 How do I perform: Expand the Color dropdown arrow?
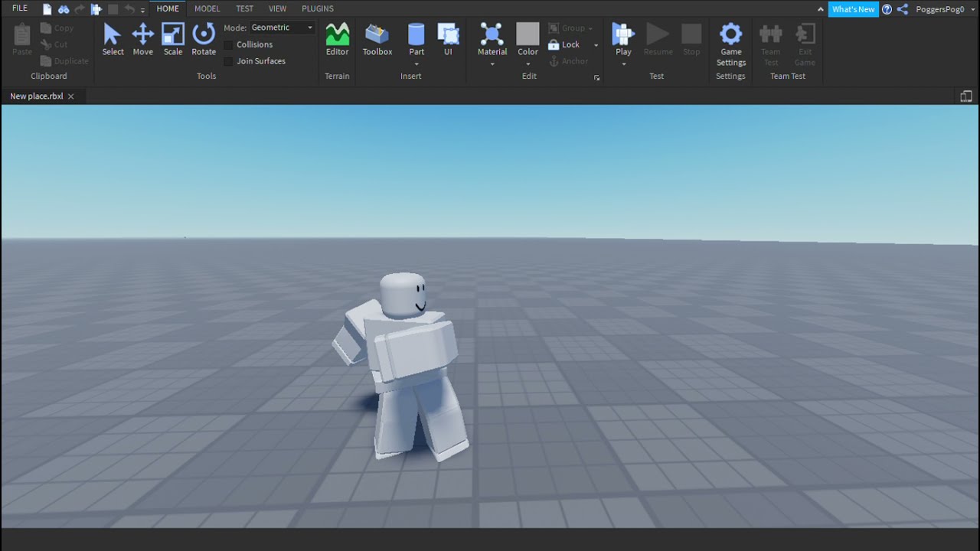pyautogui.click(x=528, y=64)
